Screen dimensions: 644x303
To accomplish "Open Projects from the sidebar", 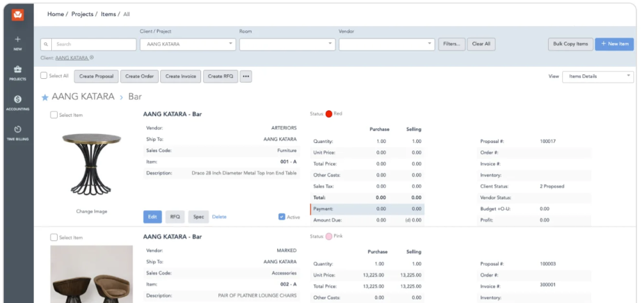I will coord(18,71).
